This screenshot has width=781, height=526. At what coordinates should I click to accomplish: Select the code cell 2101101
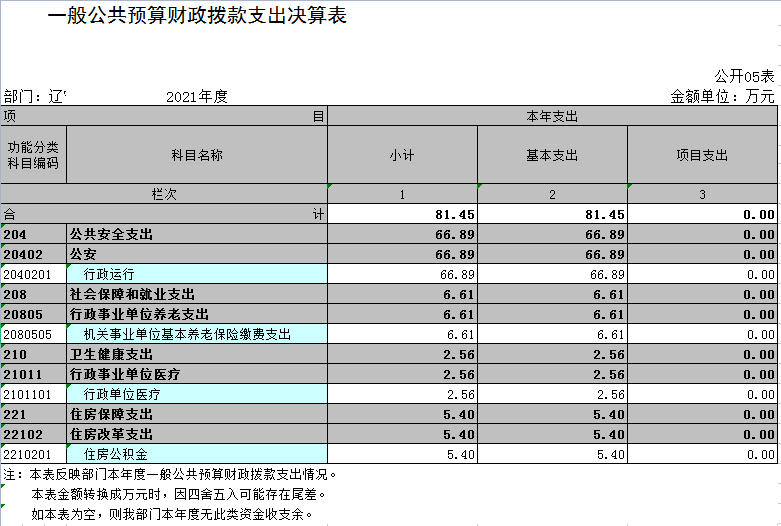pyautogui.click(x=33, y=394)
